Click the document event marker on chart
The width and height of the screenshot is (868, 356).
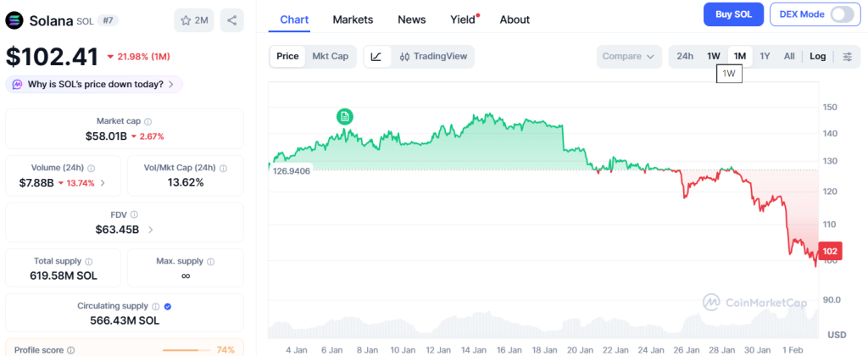coord(344,116)
